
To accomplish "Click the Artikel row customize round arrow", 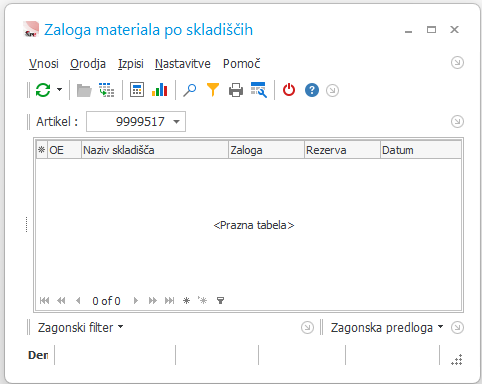I will click(457, 121).
